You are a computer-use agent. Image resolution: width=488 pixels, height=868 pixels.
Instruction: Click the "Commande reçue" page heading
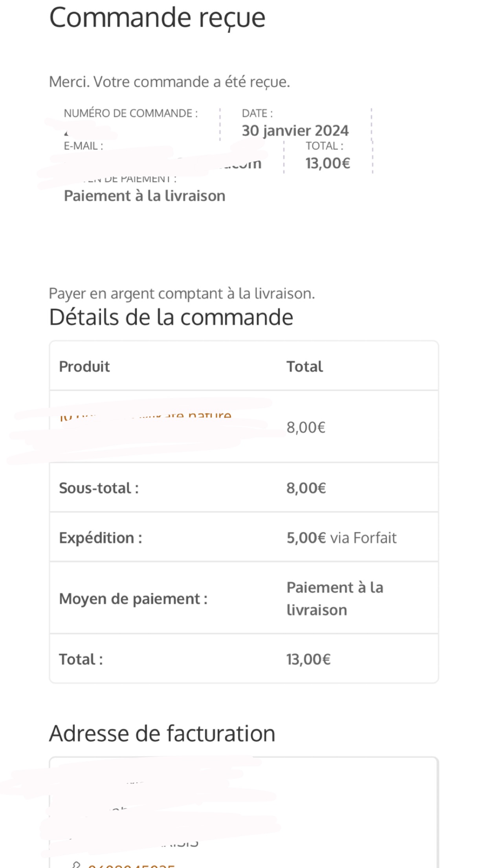pyautogui.click(x=157, y=18)
